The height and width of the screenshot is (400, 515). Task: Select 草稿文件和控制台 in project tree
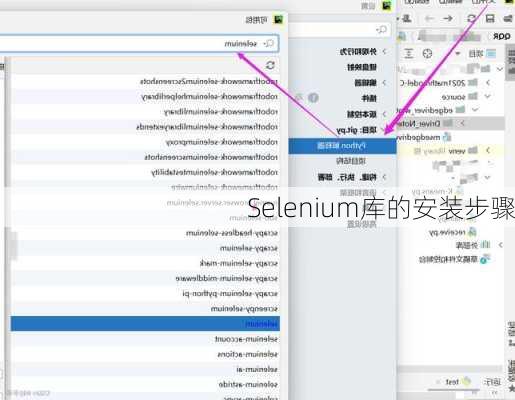coord(454,260)
